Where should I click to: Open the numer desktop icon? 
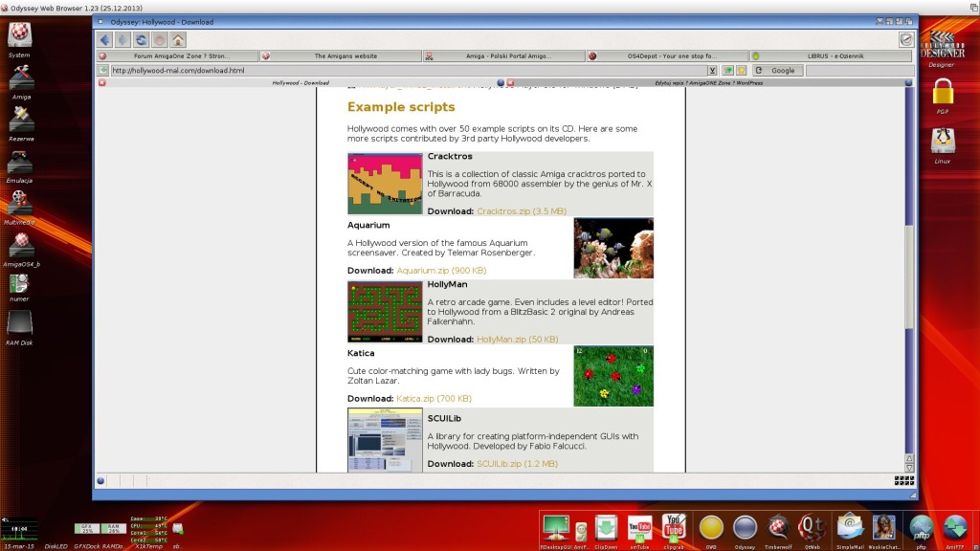click(19, 287)
